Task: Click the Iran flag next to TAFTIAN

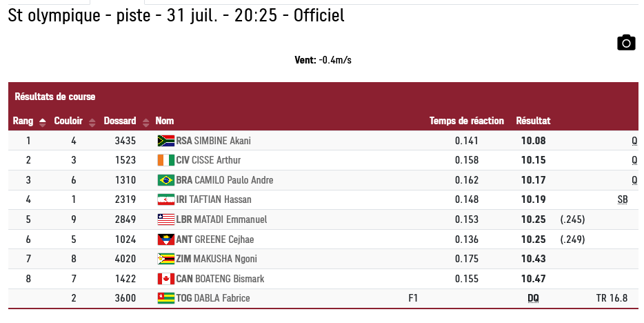Action: (166, 199)
